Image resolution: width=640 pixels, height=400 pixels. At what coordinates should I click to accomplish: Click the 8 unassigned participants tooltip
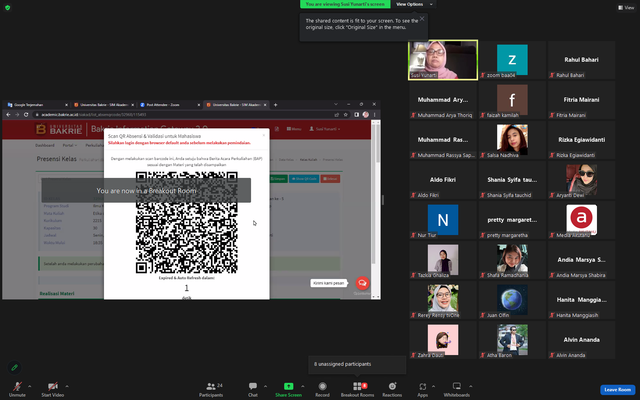[357, 364]
